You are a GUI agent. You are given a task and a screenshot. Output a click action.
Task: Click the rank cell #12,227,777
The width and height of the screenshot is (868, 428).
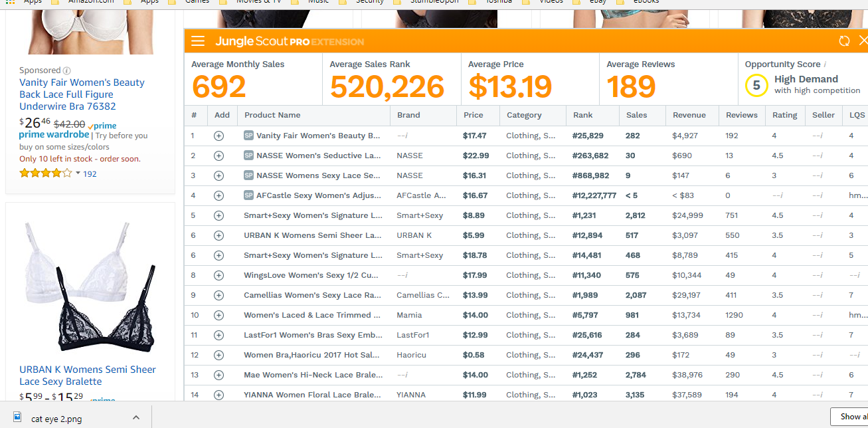(x=594, y=195)
